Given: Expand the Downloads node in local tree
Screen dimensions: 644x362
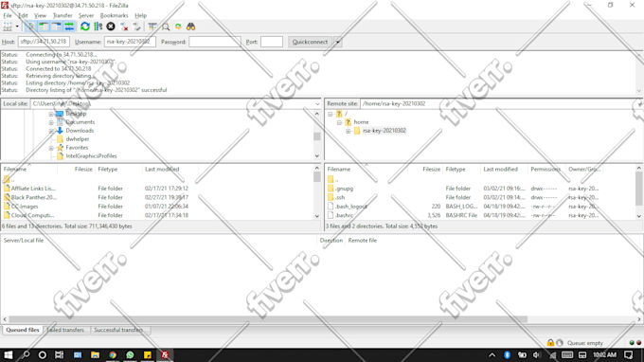Looking at the screenshot, I should (51, 131).
